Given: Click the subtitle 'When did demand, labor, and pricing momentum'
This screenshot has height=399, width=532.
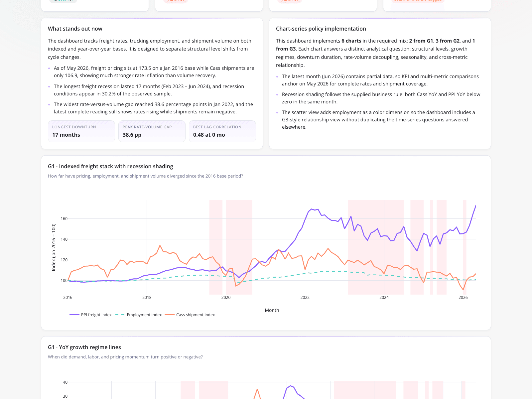Looking at the screenshot, I should point(125,357).
